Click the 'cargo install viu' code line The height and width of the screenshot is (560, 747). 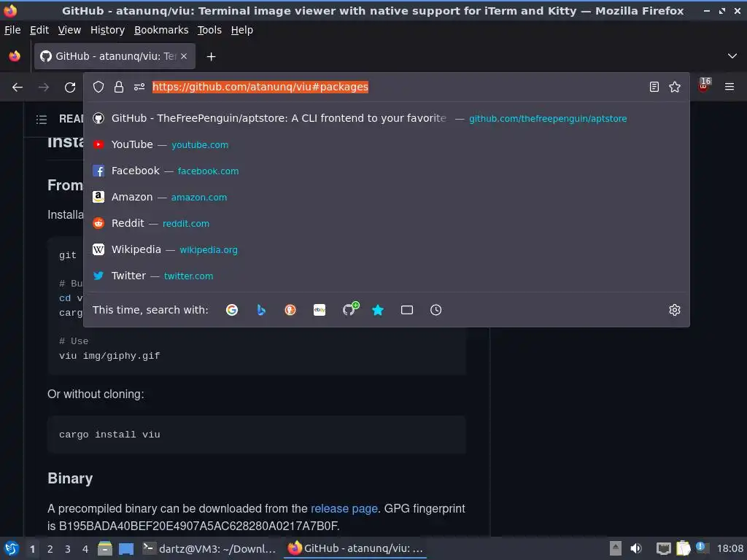pyautogui.click(x=109, y=435)
